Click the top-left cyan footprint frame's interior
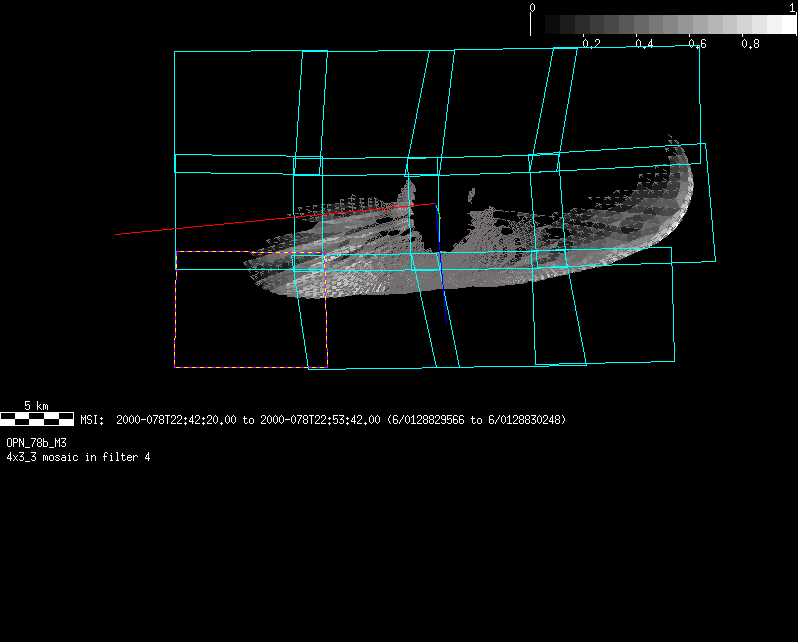Image resolution: width=798 pixels, height=642 pixels. tap(237, 105)
